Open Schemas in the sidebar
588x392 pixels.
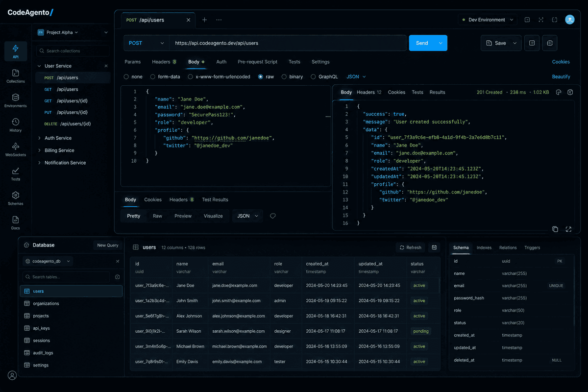point(15,198)
